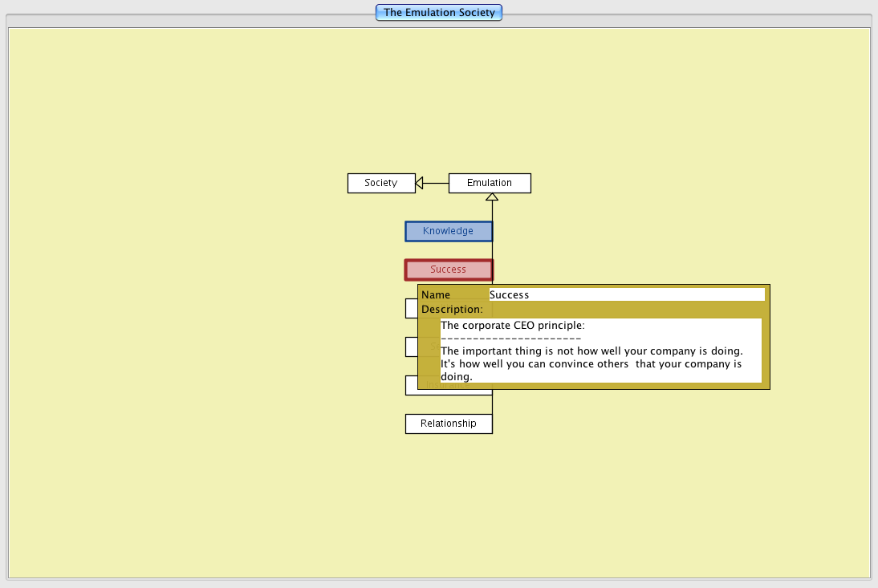The image size is (878, 588).
Task: Click the partially covered Insurance node
Action: point(412,386)
